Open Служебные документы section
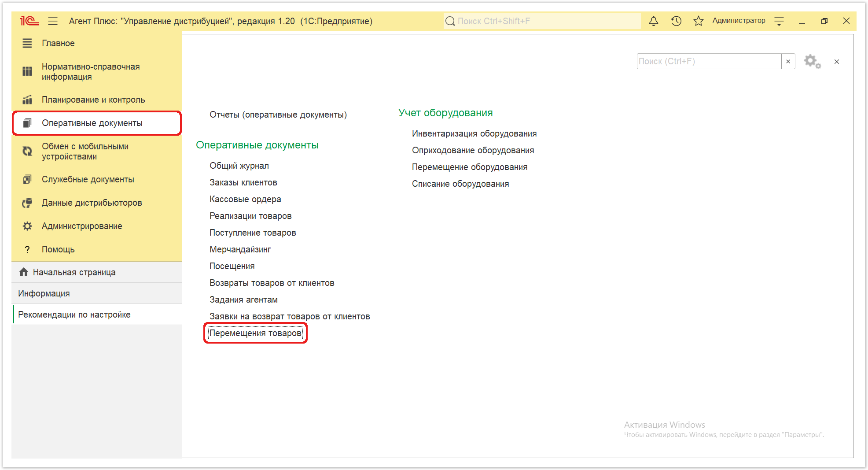Screen dimensions: 868x470 [x=97, y=179]
